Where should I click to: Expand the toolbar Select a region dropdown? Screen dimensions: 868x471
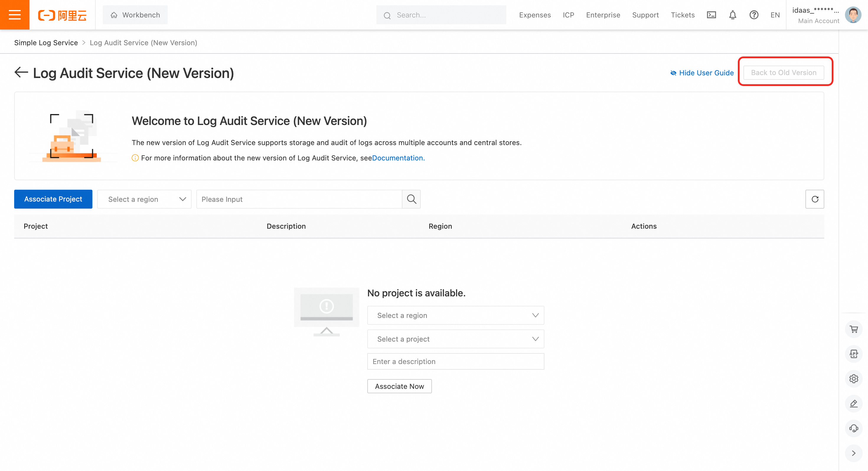coord(144,199)
